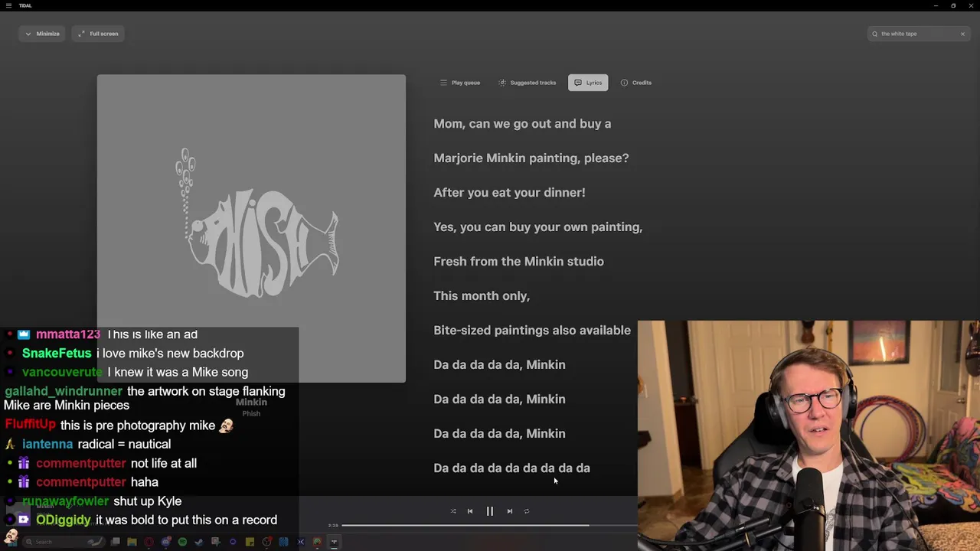Switch player to Full screen

pos(98,34)
